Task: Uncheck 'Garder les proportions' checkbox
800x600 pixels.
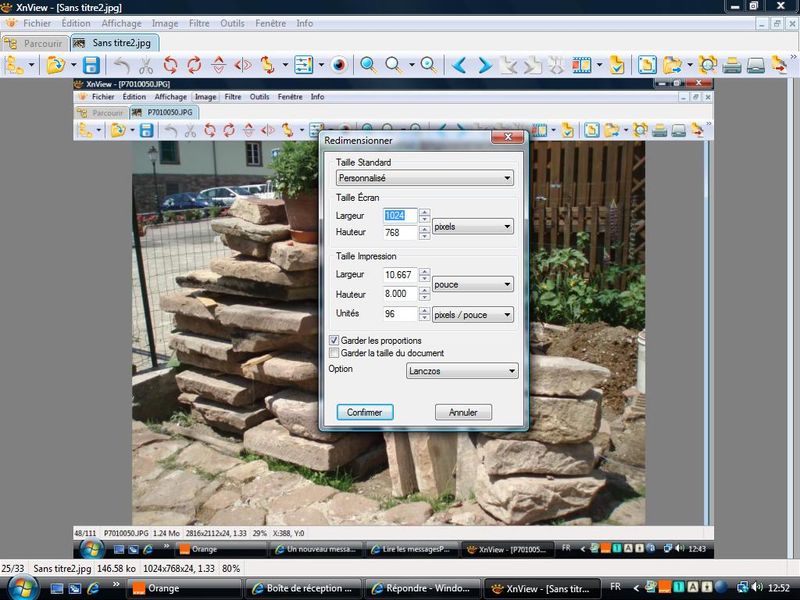Action: pyautogui.click(x=334, y=341)
